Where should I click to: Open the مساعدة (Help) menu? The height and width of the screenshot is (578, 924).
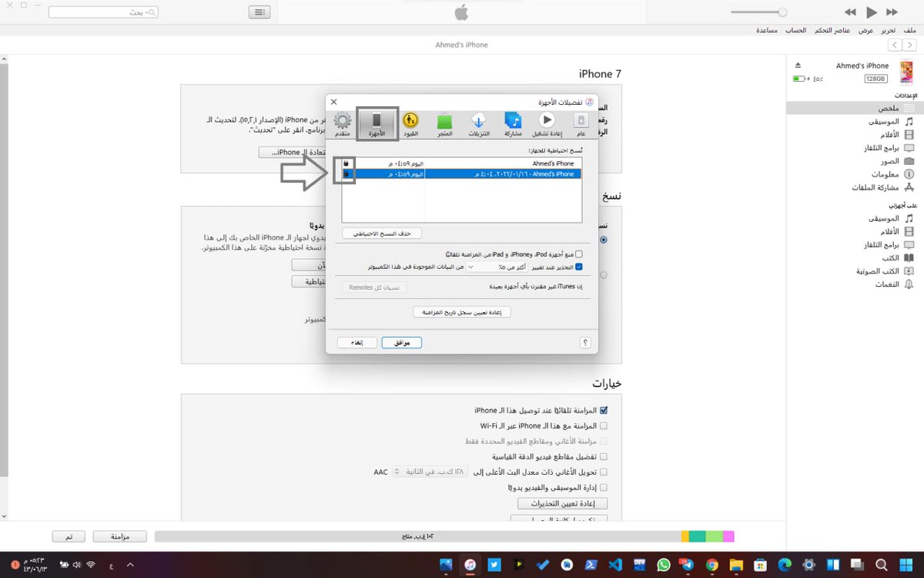pos(766,30)
